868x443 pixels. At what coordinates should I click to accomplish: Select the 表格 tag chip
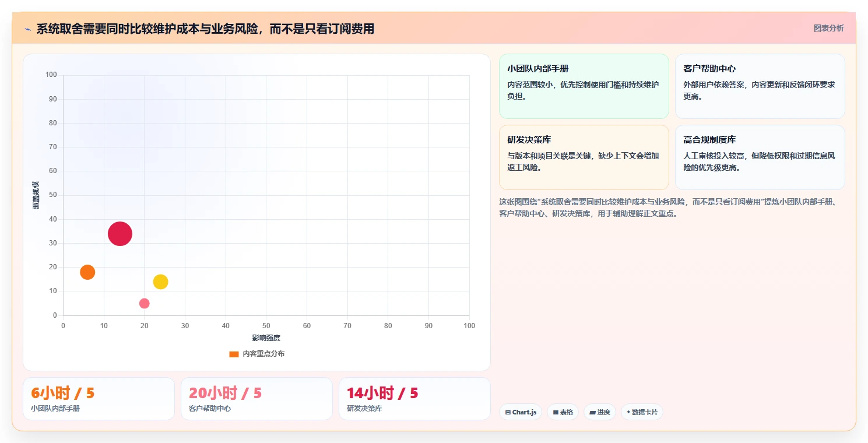coord(563,412)
